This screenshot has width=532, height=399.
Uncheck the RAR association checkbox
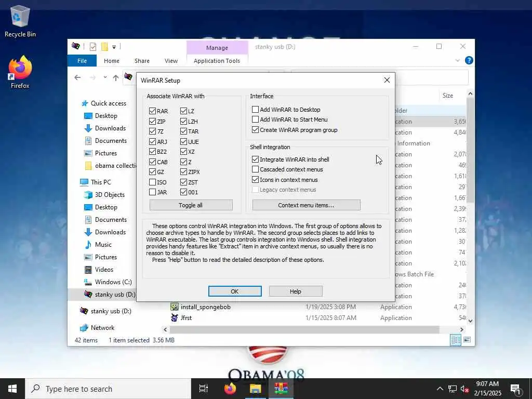click(152, 111)
